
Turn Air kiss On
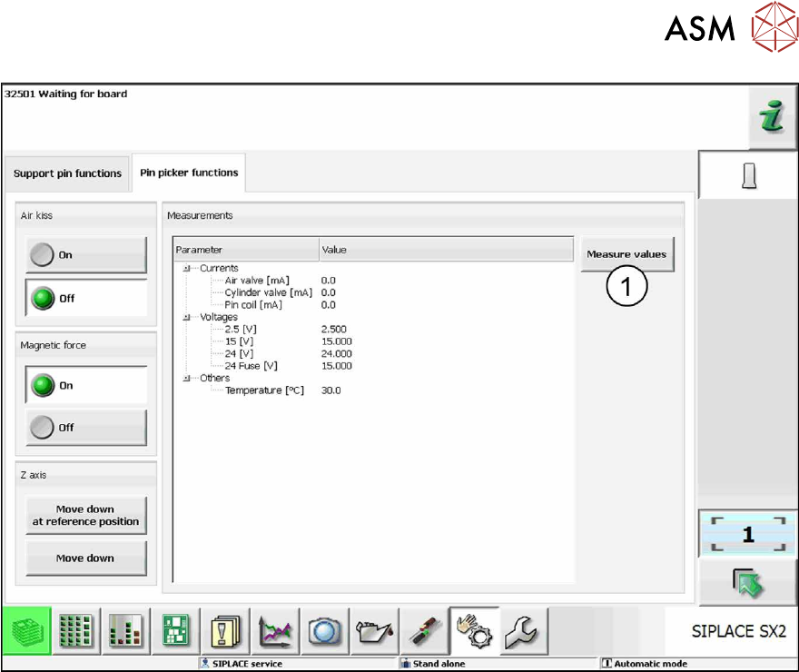pyautogui.click(x=85, y=255)
